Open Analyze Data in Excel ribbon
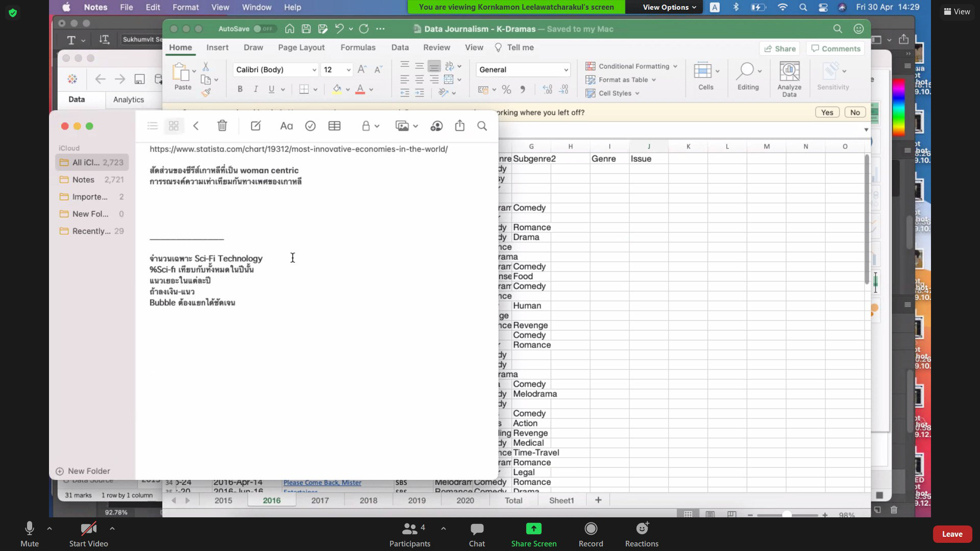The height and width of the screenshot is (551, 980). pos(789,79)
